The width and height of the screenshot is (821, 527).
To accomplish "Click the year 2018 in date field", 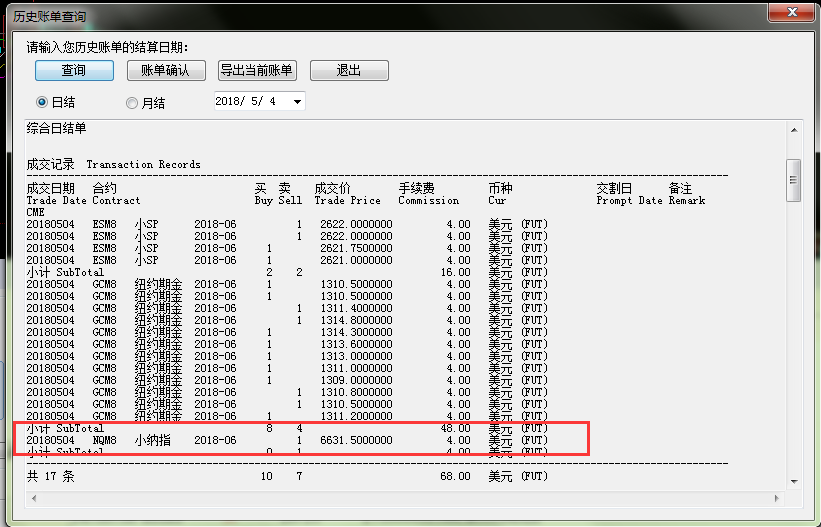I will [x=231, y=102].
